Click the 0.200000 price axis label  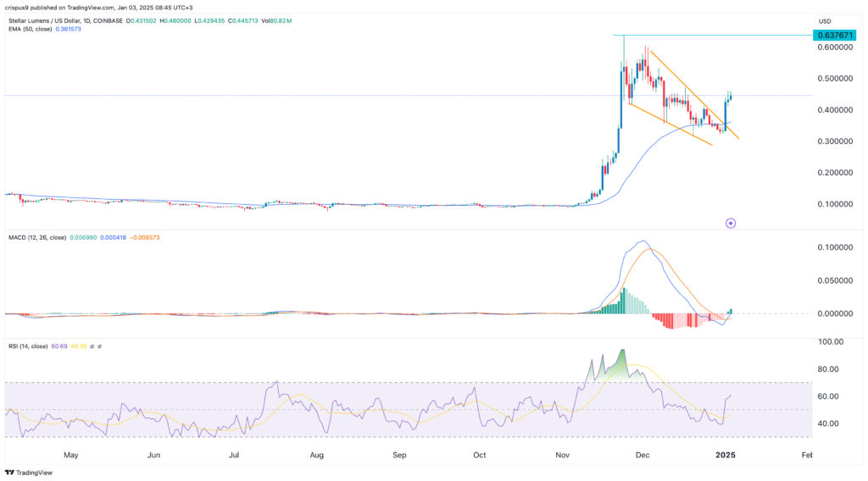click(x=835, y=173)
